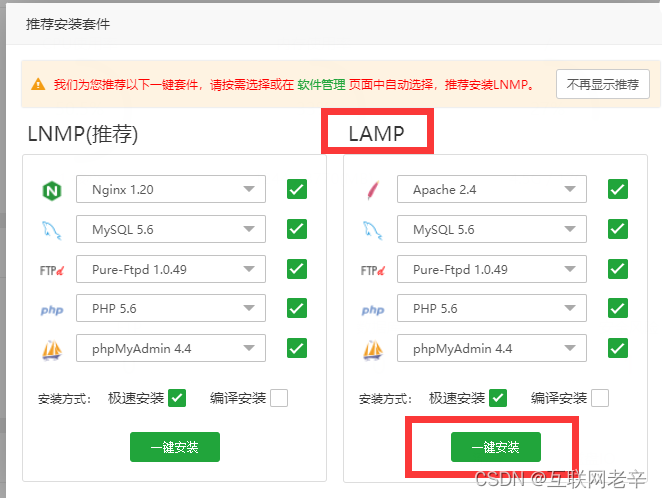Uncheck LAMP Pure-Ftpd 1.0.49 checkbox
Viewport: 662px width, 498px height.
point(618,269)
